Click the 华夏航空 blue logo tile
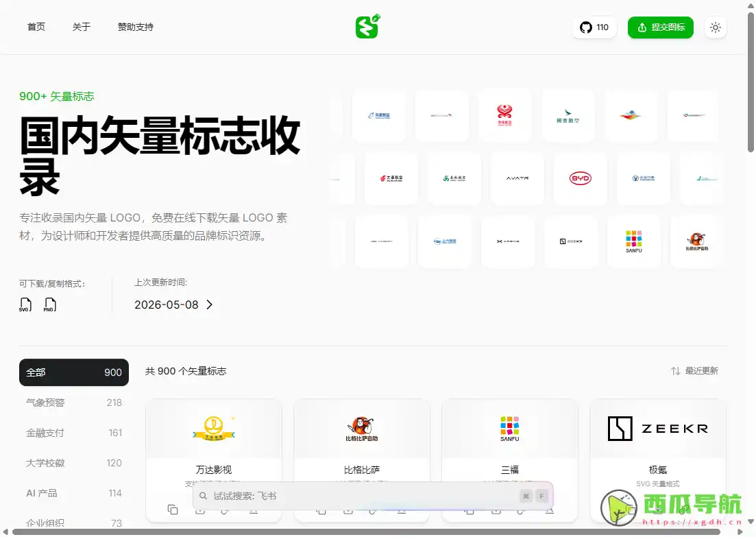Viewport: 756px width, 537px height. click(379, 115)
